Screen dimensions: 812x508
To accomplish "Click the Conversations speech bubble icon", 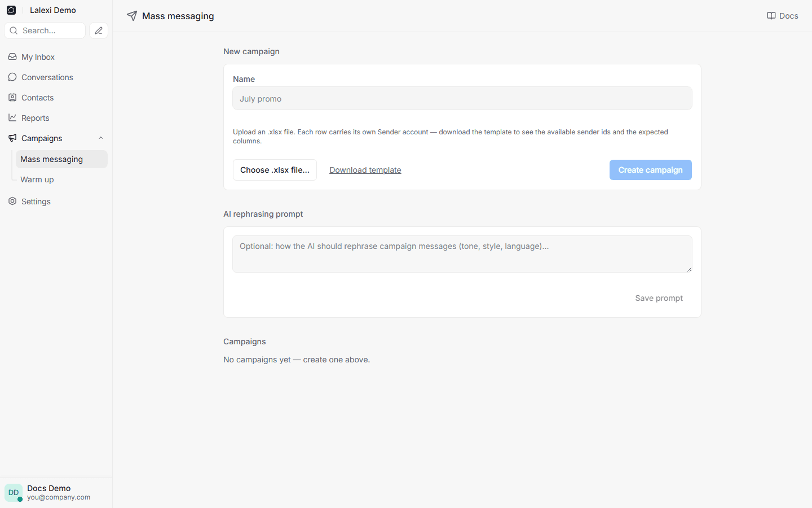I will pyautogui.click(x=12, y=77).
